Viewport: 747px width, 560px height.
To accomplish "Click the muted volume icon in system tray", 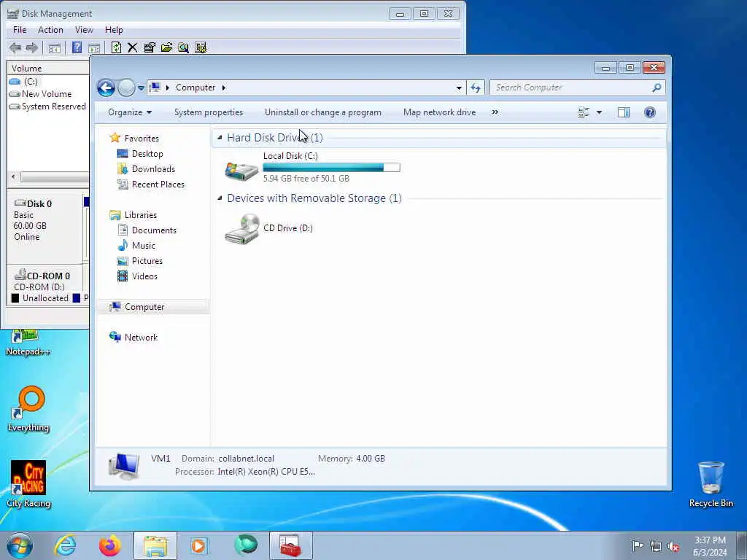I will [x=673, y=547].
